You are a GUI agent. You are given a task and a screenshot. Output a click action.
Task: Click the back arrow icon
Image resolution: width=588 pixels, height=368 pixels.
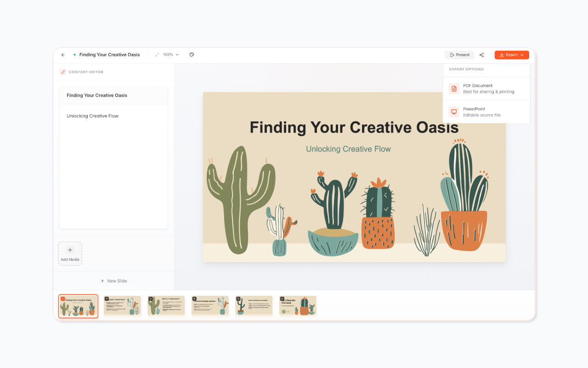click(x=63, y=55)
